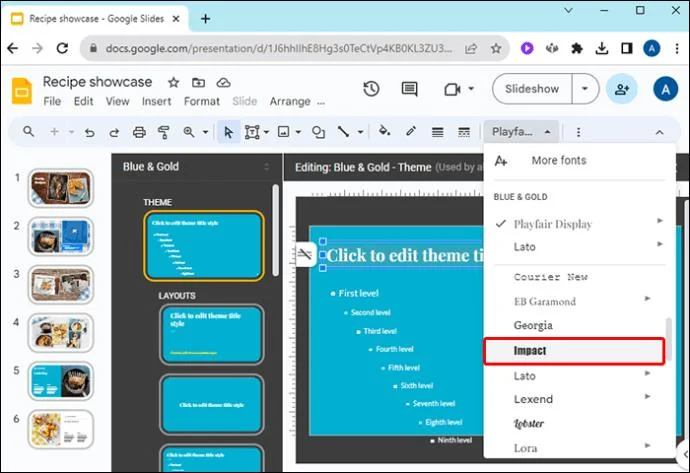Open the Format menu
The width and height of the screenshot is (690, 473).
click(202, 101)
